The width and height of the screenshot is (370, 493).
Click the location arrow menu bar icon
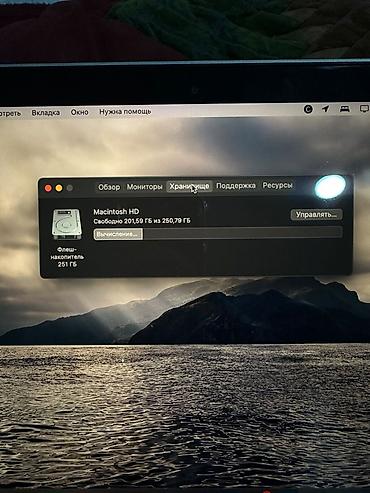[326, 109]
